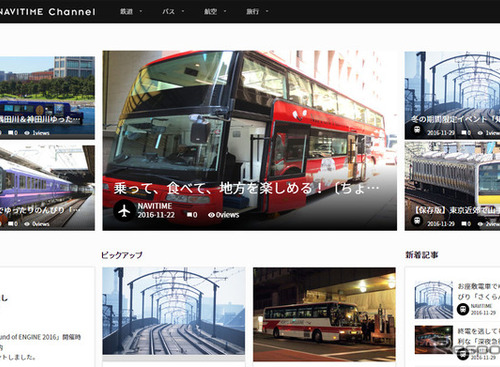Image resolution: width=500 pixels, height=367 pixels.
Task: Click comment bubble icon on red bus article
Action: [x=190, y=215]
